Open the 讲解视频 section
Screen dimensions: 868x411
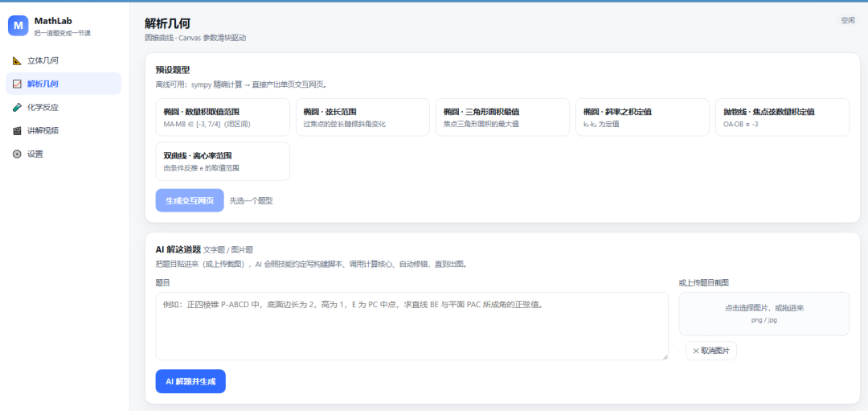tap(63, 131)
